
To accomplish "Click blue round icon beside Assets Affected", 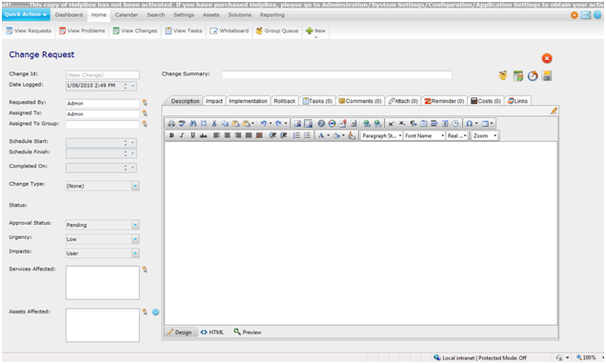I will (155, 312).
